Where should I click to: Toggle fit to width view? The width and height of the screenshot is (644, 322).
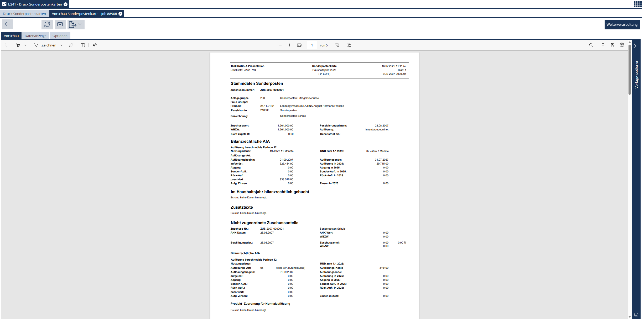[299, 45]
